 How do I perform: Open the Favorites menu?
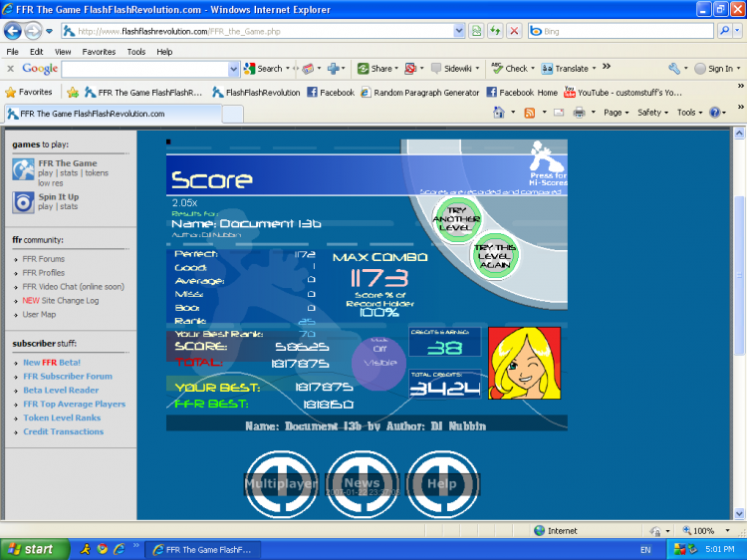click(x=99, y=52)
